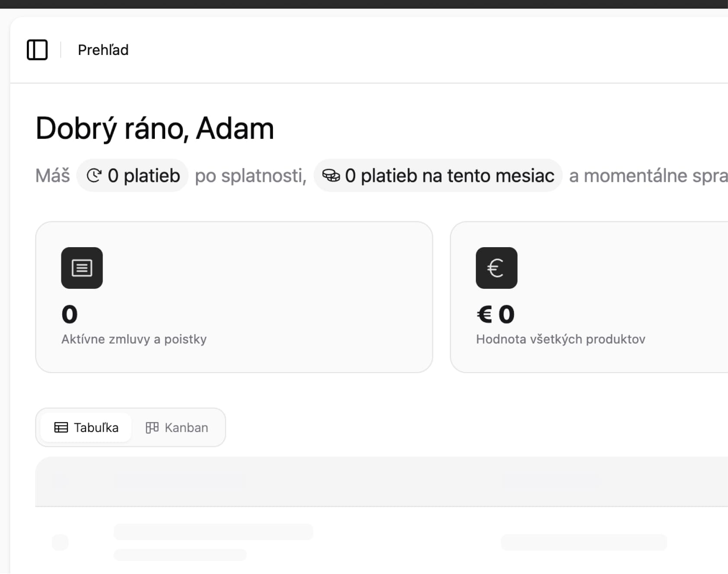Click the clock icon in the platieb badge
728x574 pixels.
click(x=95, y=175)
